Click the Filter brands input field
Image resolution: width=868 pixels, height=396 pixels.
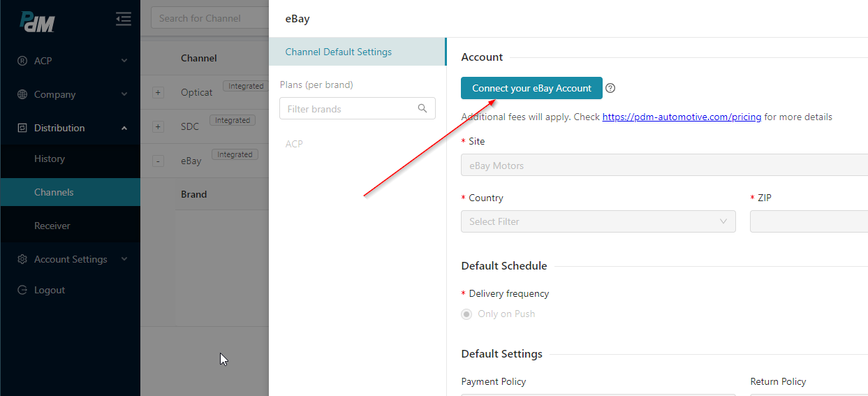[357, 108]
